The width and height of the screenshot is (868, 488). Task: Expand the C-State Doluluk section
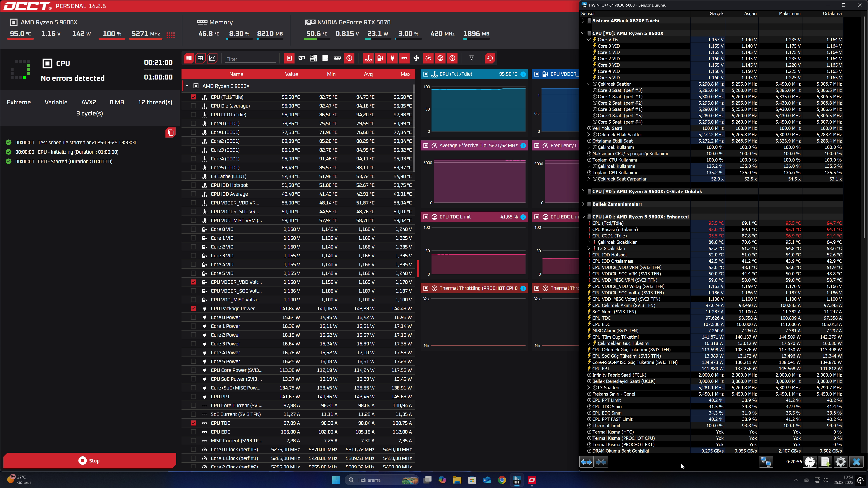click(x=583, y=191)
